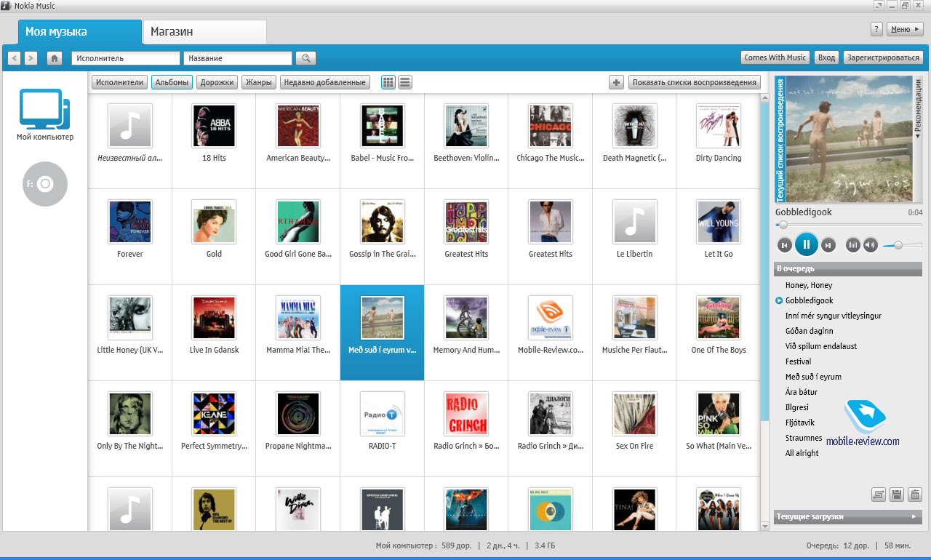Adjust the volume slider
This screenshot has height=560, width=931.
(x=903, y=245)
